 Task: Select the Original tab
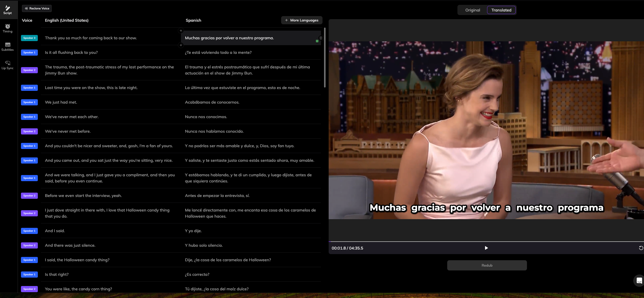coord(473,10)
